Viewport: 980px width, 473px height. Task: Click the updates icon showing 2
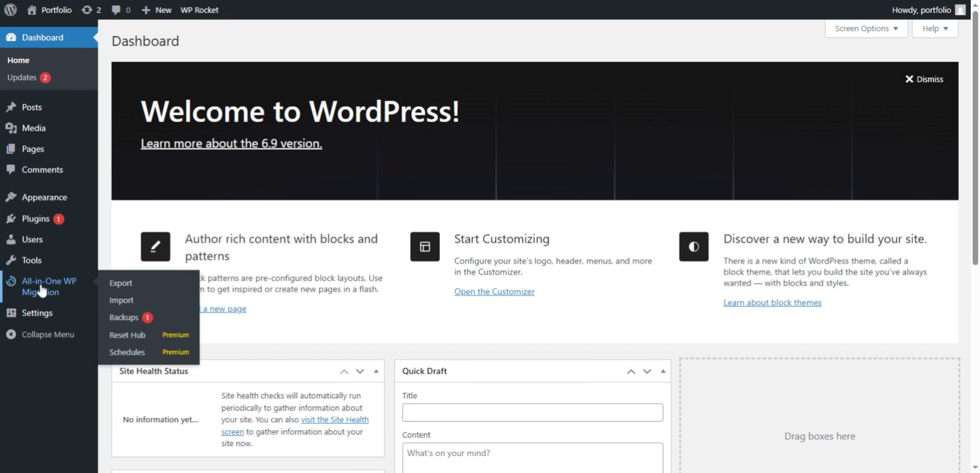[x=87, y=9]
